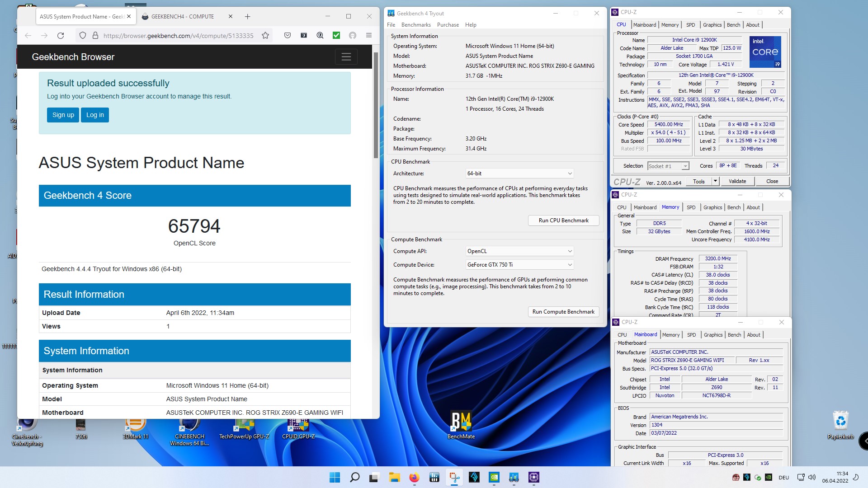Open the Papierkorb recycle bin
The width and height of the screenshot is (868, 488).
tap(840, 425)
